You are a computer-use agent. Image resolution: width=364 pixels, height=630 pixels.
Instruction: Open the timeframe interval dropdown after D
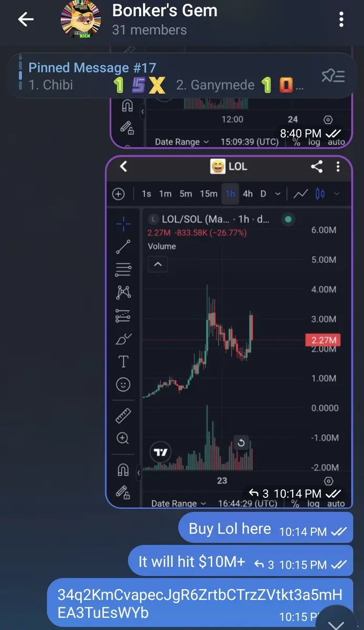277,194
